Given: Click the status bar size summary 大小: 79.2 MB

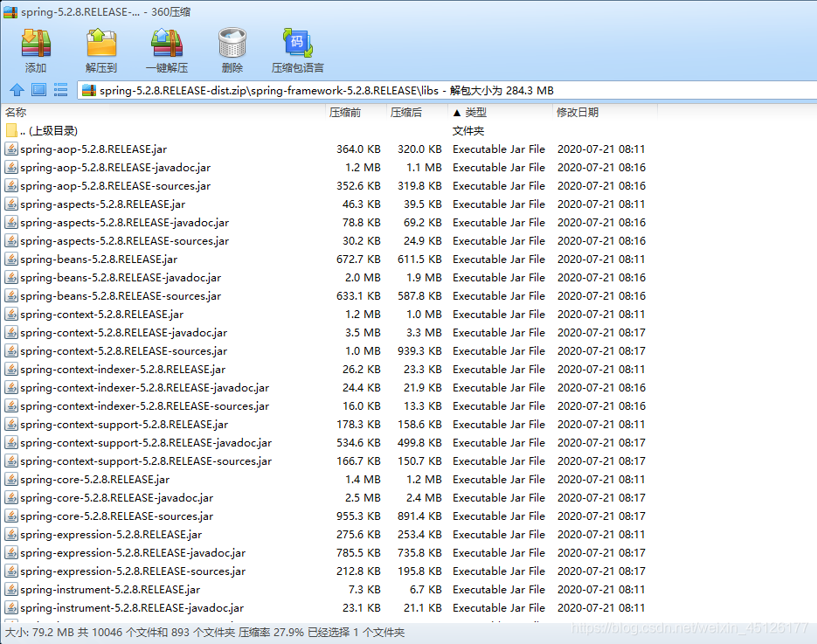Looking at the screenshot, I should pyautogui.click(x=39, y=633).
